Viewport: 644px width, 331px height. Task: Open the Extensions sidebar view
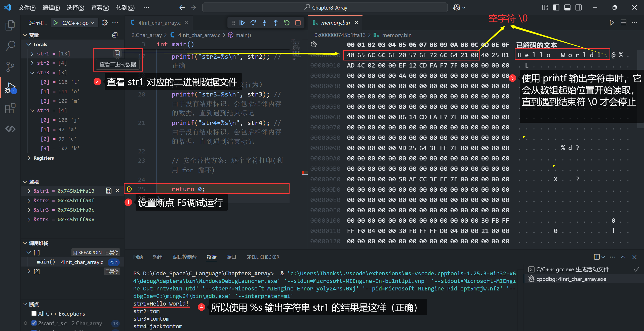pos(10,108)
